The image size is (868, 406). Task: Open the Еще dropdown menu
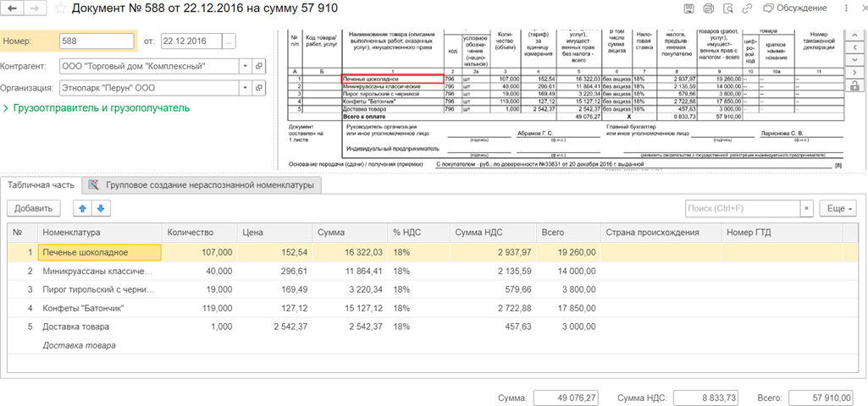click(838, 209)
